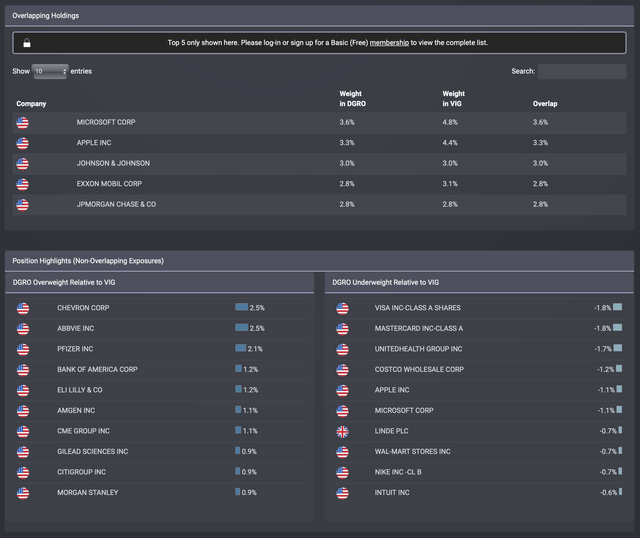Click the flag icon next to Eli Lilly & Co

click(23, 390)
